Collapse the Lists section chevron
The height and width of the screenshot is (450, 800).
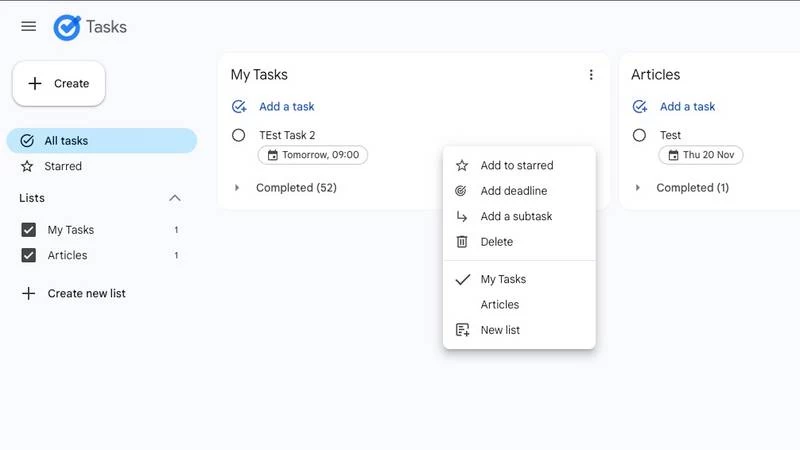(175, 198)
